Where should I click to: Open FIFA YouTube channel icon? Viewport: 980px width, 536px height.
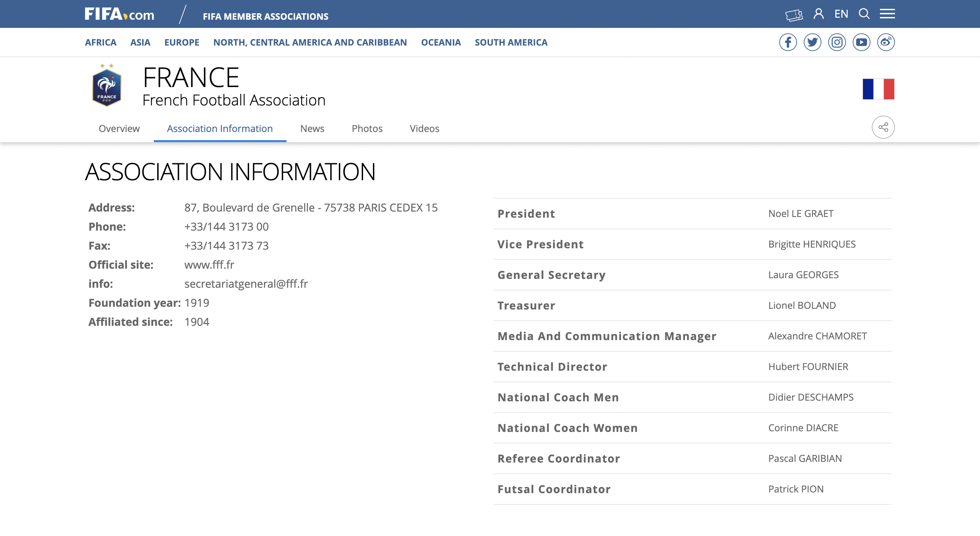click(861, 42)
